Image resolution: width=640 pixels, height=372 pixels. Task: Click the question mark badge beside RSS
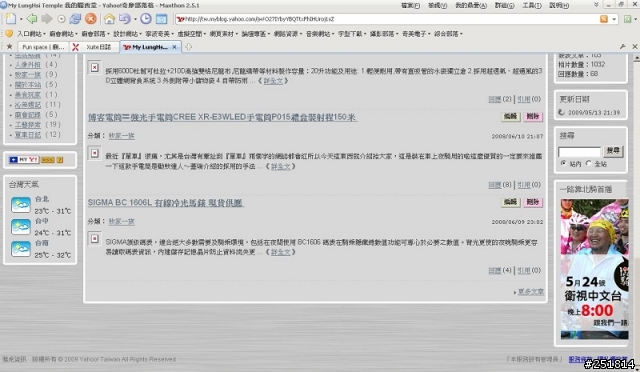tap(60, 160)
